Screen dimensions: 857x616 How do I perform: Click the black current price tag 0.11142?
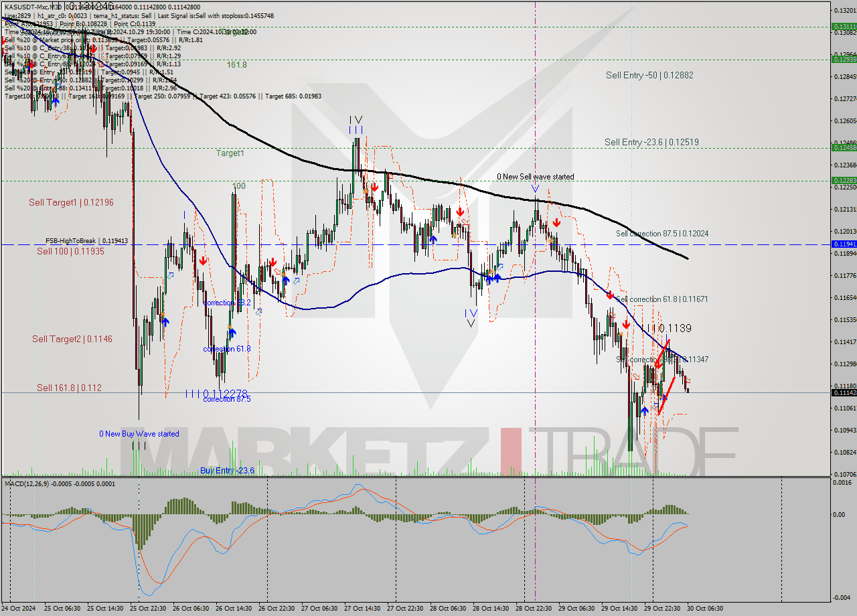[x=844, y=392]
